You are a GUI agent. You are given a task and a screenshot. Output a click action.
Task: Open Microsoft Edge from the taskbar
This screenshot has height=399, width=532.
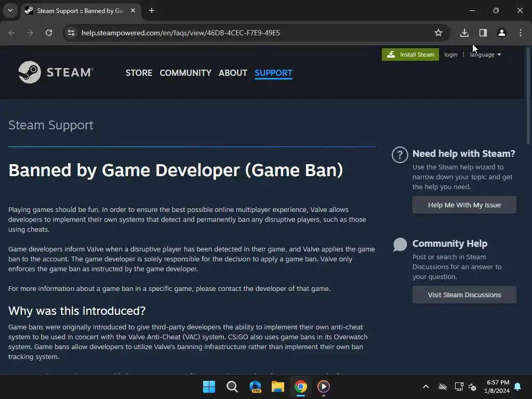click(x=255, y=387)
